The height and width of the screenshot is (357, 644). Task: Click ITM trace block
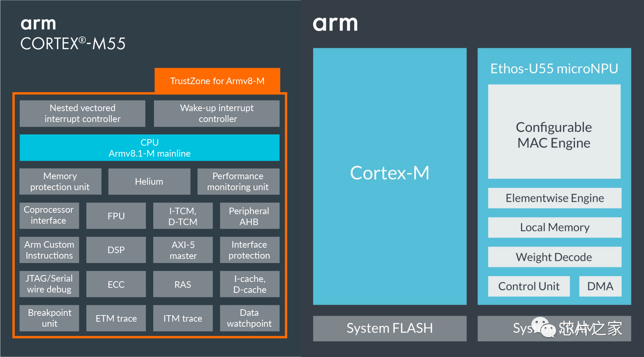coord(183,318)
